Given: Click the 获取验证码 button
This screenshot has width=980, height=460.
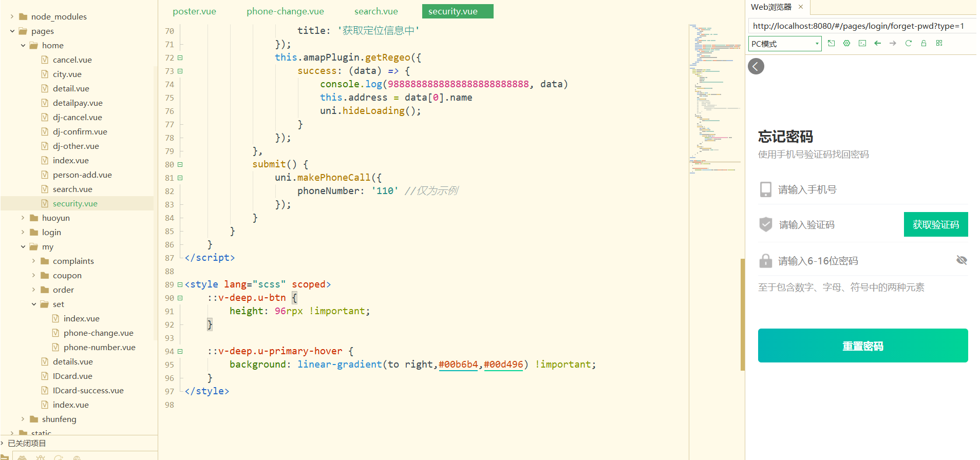Looking at the screenshot, I should (935, 224).
